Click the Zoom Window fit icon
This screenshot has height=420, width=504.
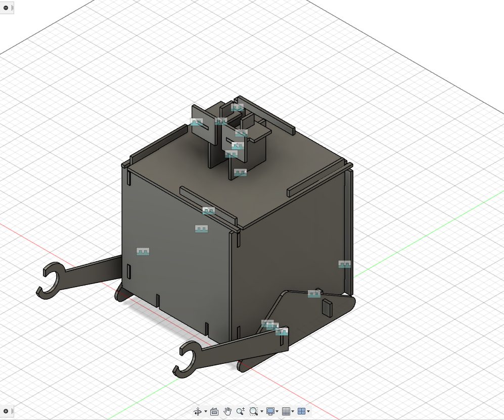pyautogui.click(x=254, y=411)
